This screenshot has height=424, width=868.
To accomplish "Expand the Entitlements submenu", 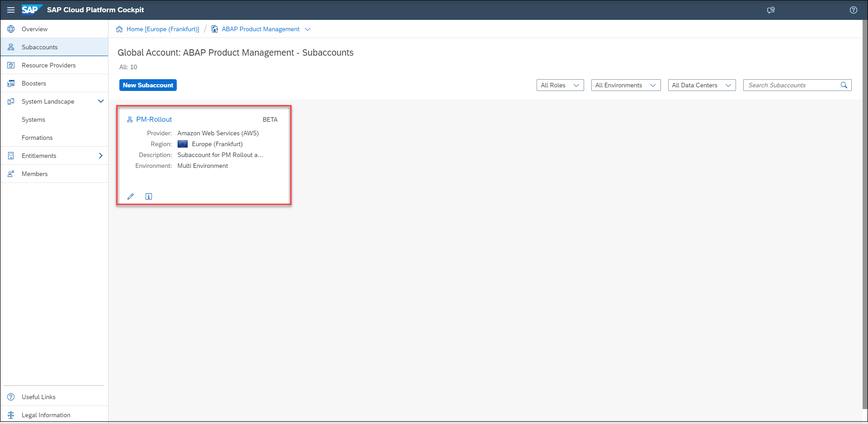I will pyautogui.click(x=101, y=156).
